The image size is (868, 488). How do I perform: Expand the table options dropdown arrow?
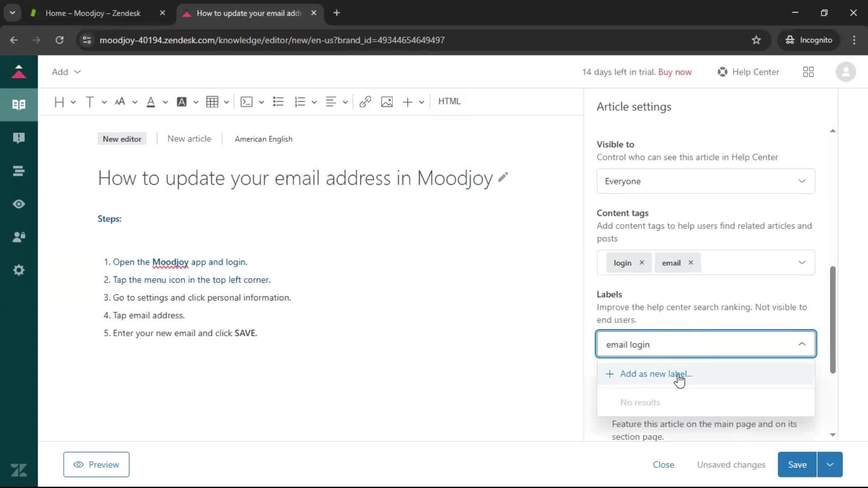coord(226,102)
